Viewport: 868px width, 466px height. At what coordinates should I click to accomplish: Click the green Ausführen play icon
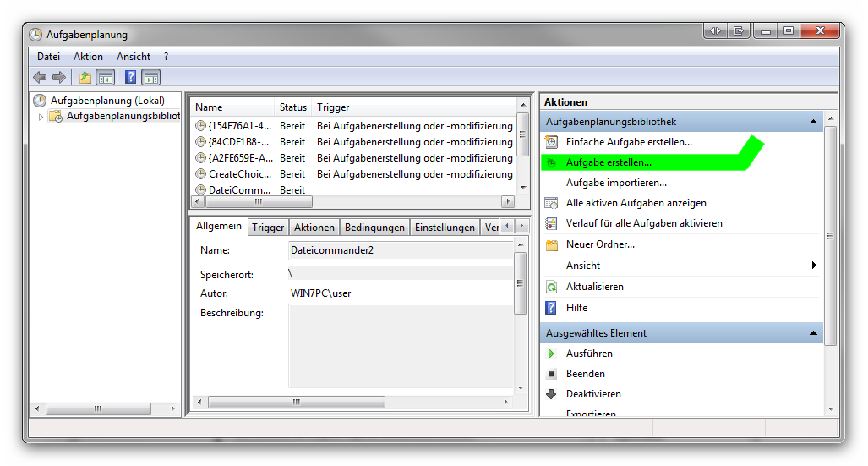point(551,354)
